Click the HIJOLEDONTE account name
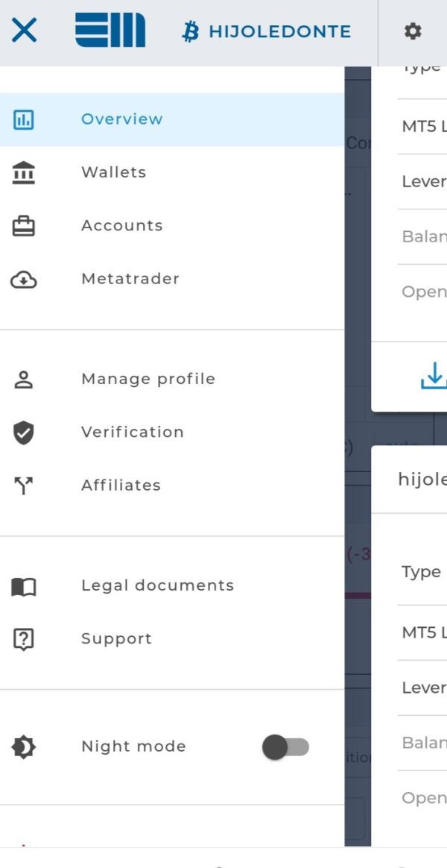Viewport: 447px width, 868px height. [x=279, y=31]
